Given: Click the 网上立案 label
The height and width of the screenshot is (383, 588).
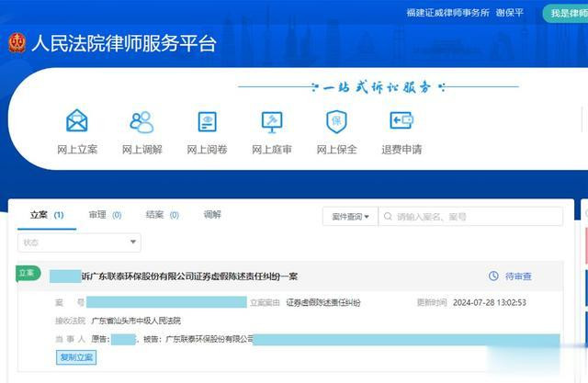Looking at the screenshot, I should 77,150.
